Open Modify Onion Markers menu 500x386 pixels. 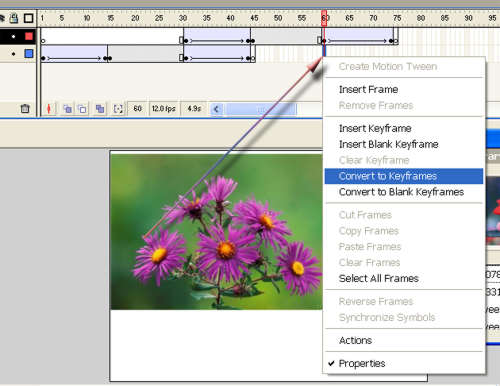[118, 109]
